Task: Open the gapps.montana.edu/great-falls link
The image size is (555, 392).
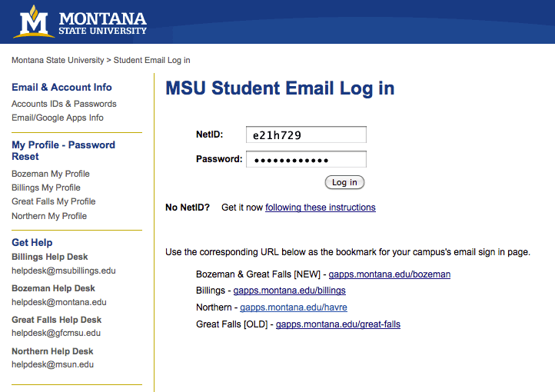Action: tap(338, 324)
